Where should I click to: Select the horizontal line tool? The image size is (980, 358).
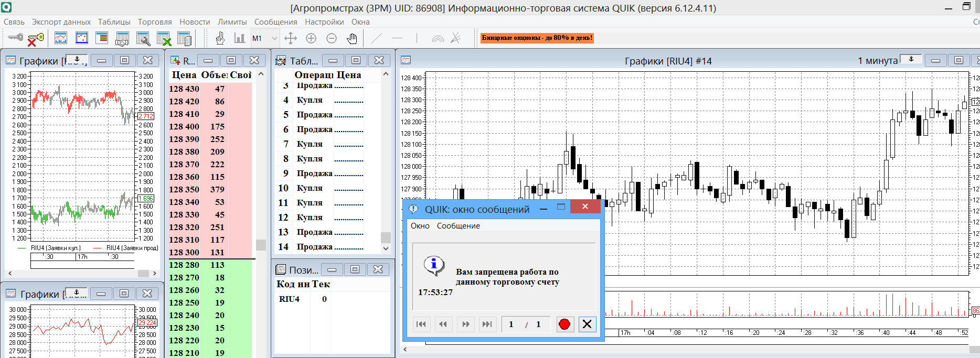pyautogui.click(x=397, y=38)
